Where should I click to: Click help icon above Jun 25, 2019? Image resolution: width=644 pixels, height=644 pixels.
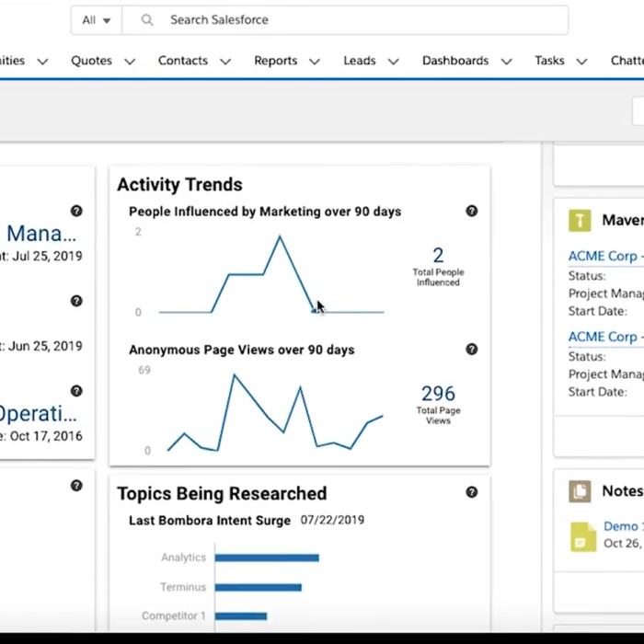click(x=76, y=301)
